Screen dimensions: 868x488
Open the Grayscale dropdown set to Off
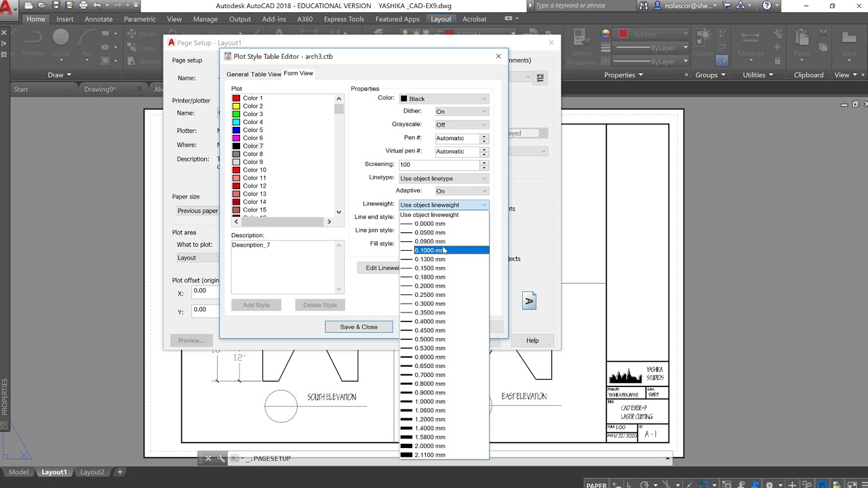[461, 125]
